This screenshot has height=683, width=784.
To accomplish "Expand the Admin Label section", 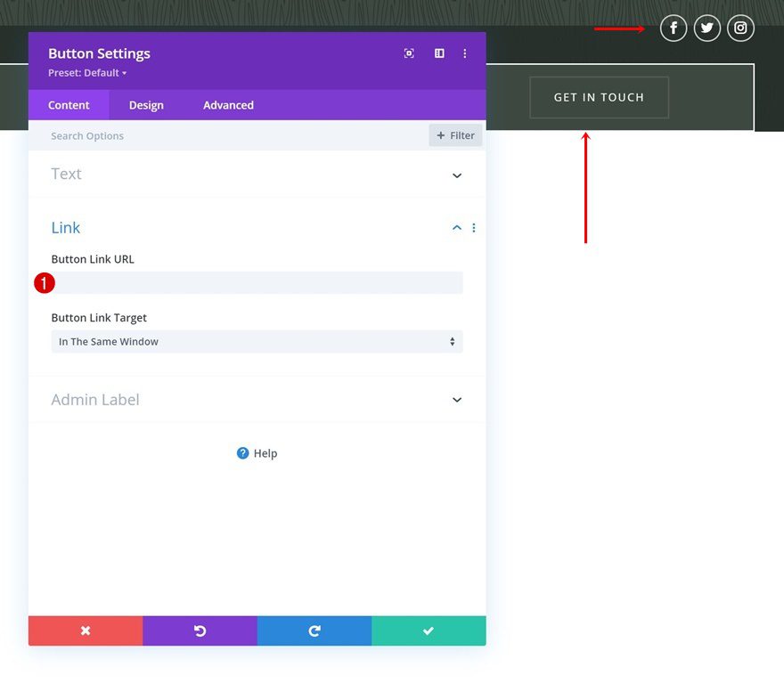I will 456,400.
